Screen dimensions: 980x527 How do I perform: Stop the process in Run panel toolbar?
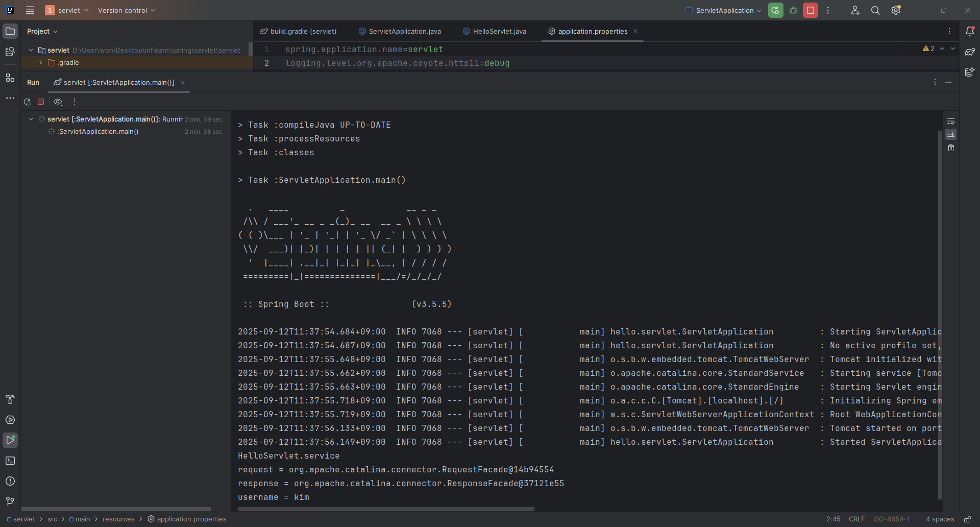pos(41,102)
